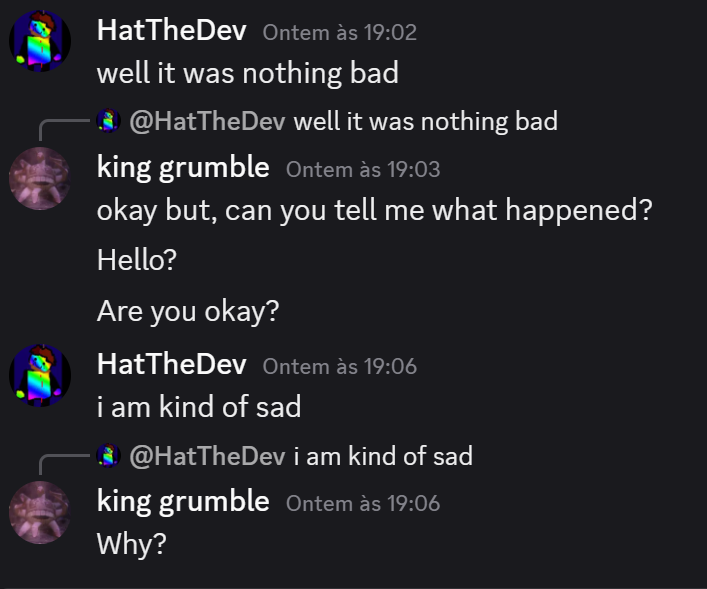Click the @HatTheDev mention before the "well it was nothing bad" preview
The width and height of the screenshot is (707, 589).
coord(207,122)
